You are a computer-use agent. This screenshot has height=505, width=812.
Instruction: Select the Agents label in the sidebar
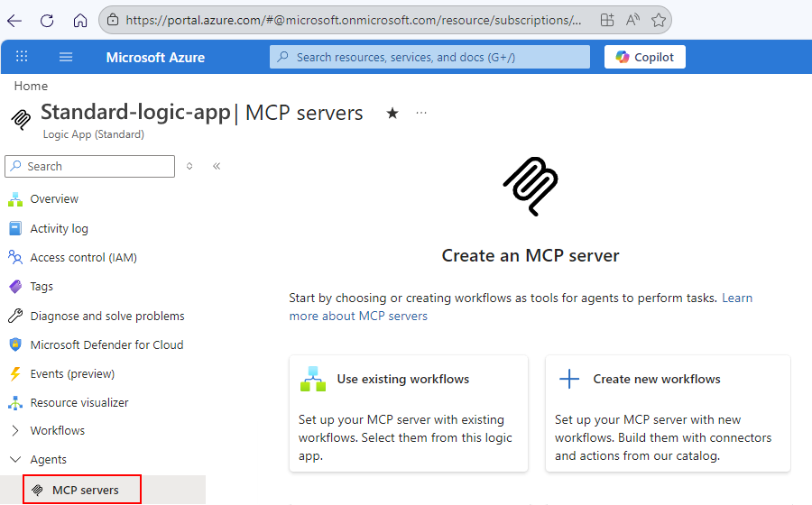(x=48, y=460)
